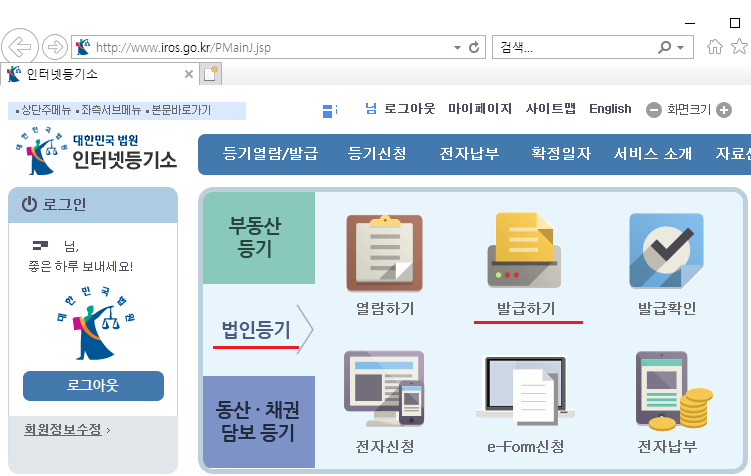Open the 서비스 소개 menu

tap(653, 154)
